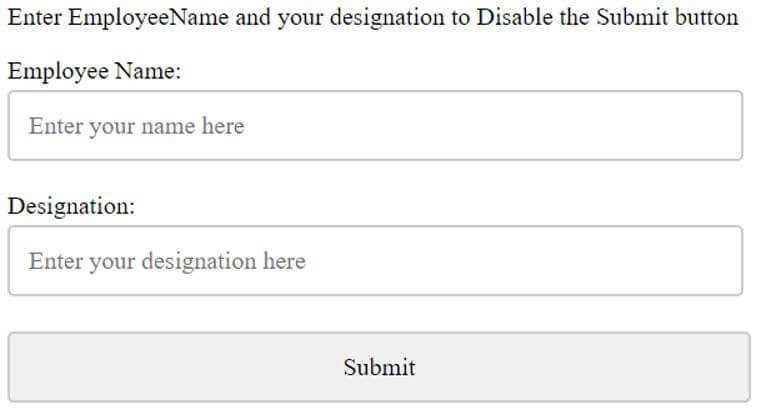Screen dimensions: 764x412
Task: Click the "Designation:" label text
Action: [71, 207]
